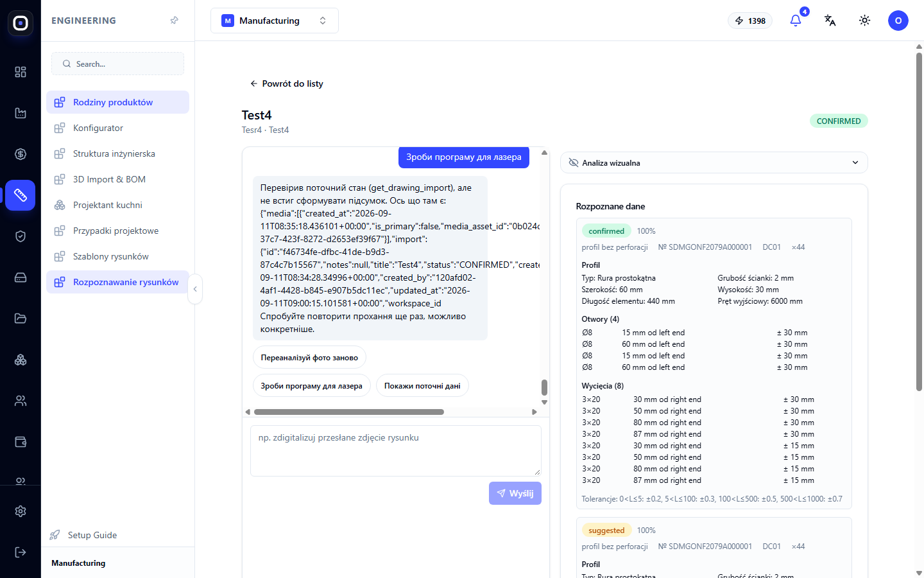Select the ruler engineering icon in left rail

click(21, 195)
